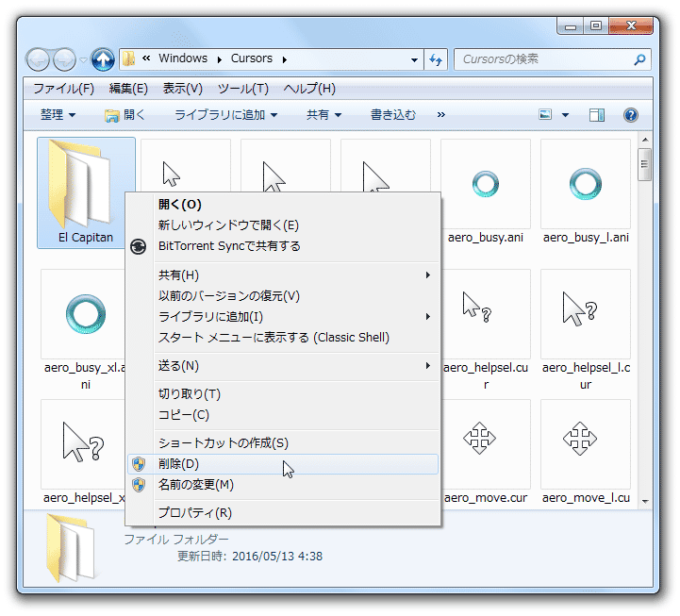Open the 編集(E) menu
This screenshot has height=616, width=680.
point(128,89)
